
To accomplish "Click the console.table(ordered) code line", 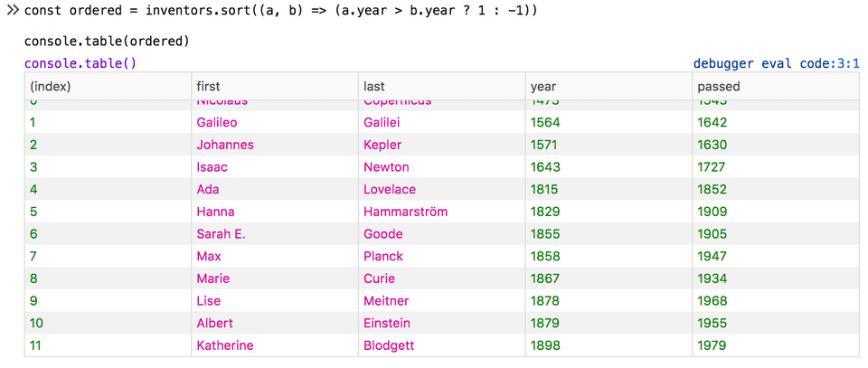I will [107, 42].
